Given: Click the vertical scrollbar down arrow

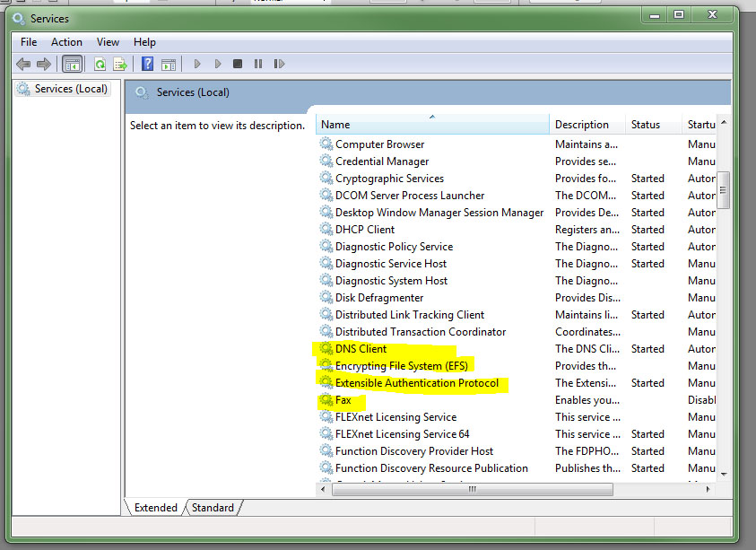Looking at the screenshot, I should click(724, 474).
